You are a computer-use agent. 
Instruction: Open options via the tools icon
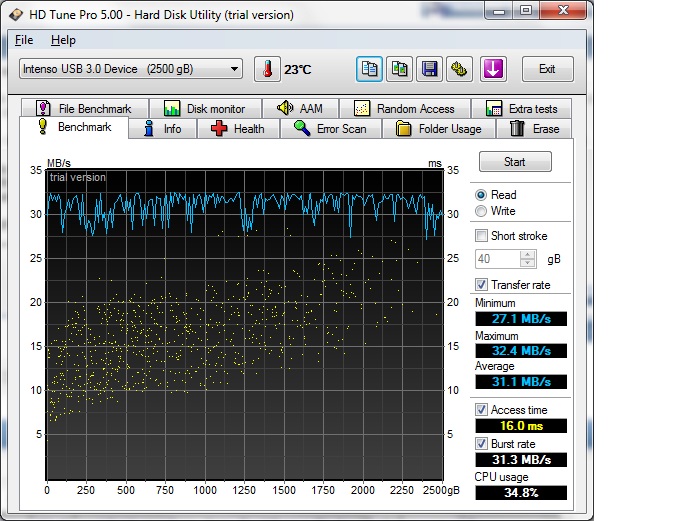[460, 69]
